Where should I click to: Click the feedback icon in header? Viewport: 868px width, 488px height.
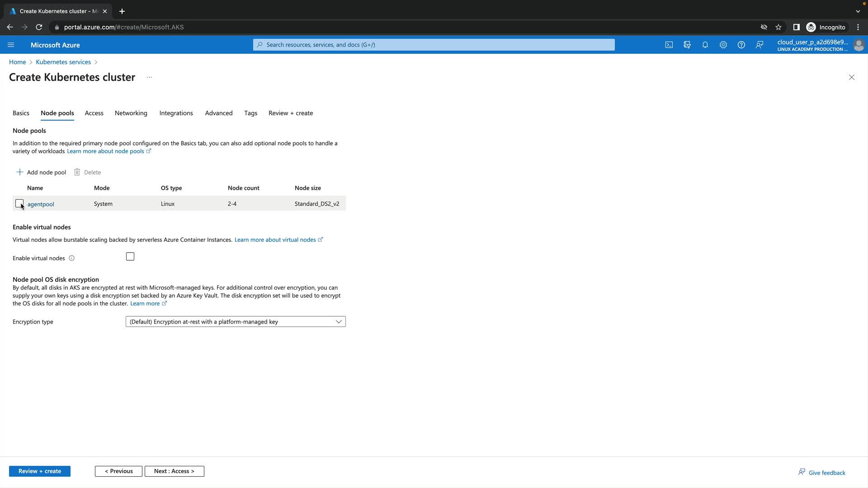click(x=759, y=45)
